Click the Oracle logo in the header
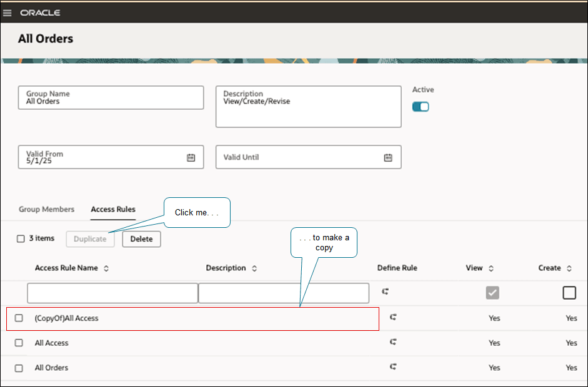The image size is (588, 387). (x=40, y=12)
